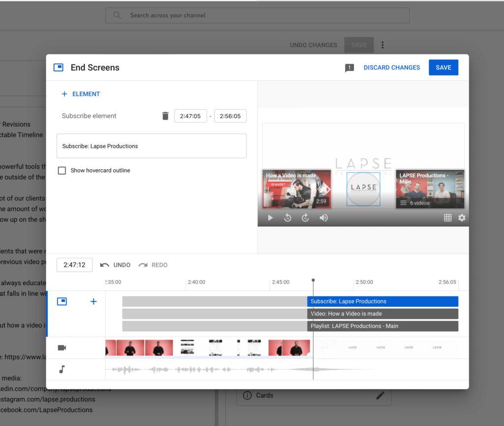This screenshot has height=426, width=504.
Task: Edit the 2:56:05 end time field
Action: click(230, 116)
